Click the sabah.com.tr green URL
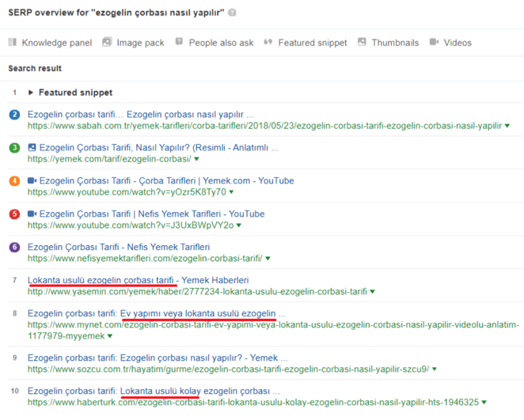 264,126
